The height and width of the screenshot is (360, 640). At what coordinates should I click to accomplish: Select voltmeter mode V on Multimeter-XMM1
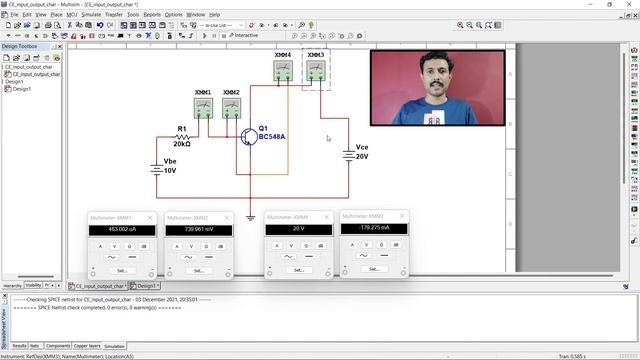115,247
